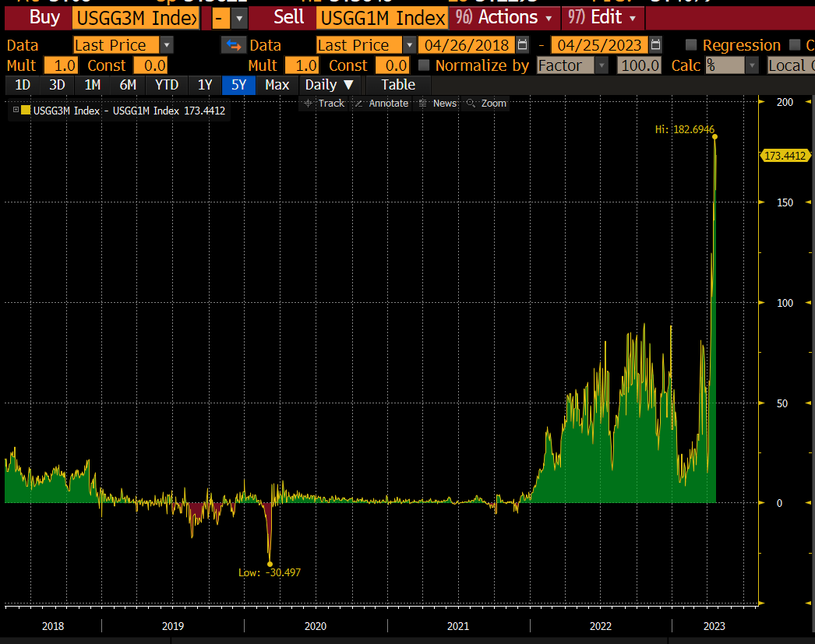Viewport: 815px width, 644px height.
Task: Select the 6M range tab
Action: [x=128, y=85]
